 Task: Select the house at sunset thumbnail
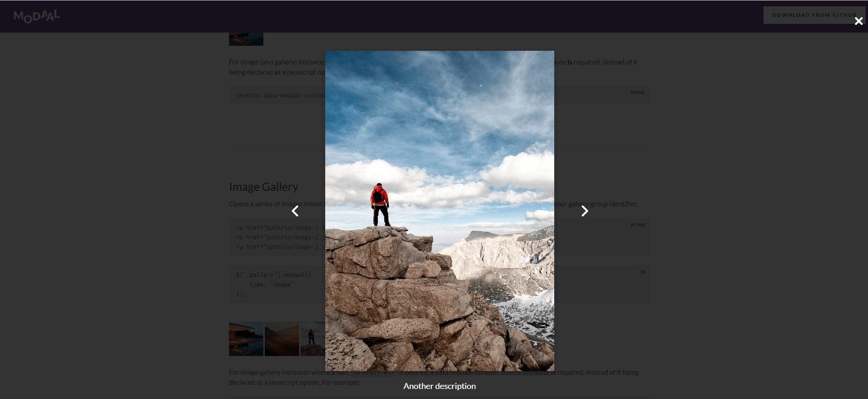click(x=246, y=339)
